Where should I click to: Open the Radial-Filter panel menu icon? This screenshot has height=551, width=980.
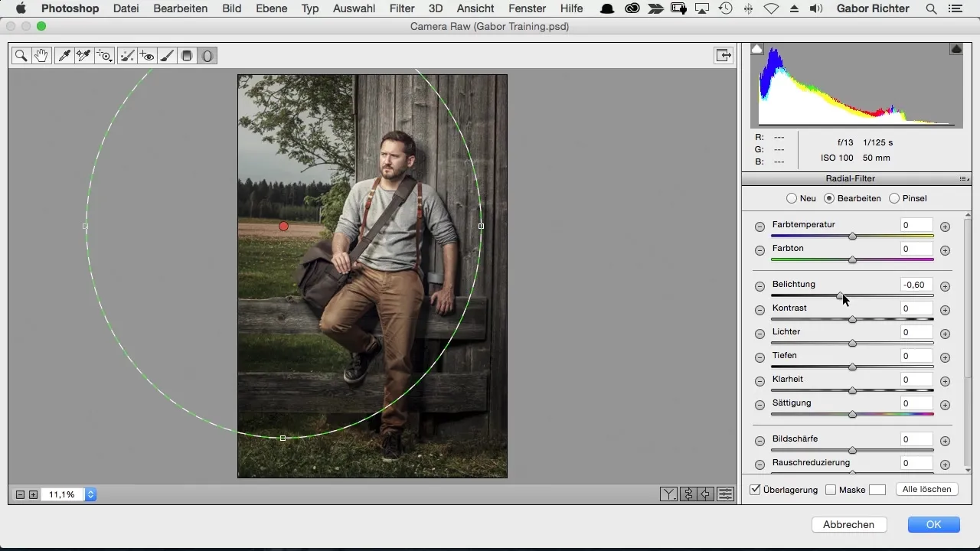(x=964, y=178)
